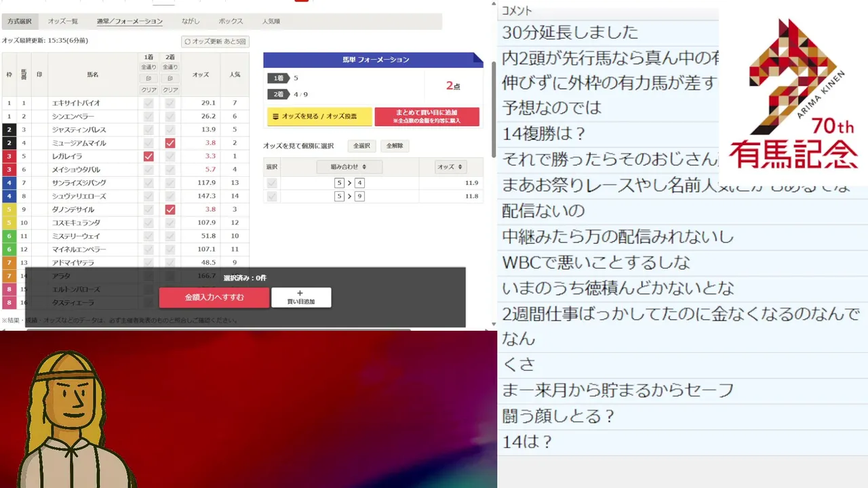Check 2着 box for サンライズジパング
This screenshot has width=868, height=488.
170,183
